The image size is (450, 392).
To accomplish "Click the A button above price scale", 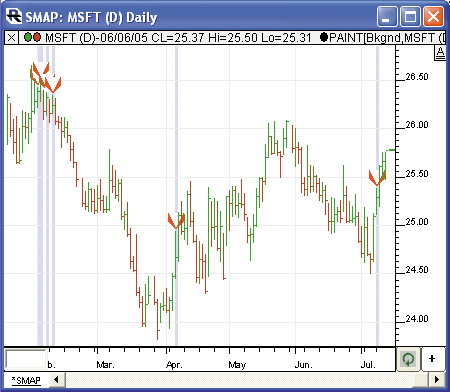I will 440,53.
